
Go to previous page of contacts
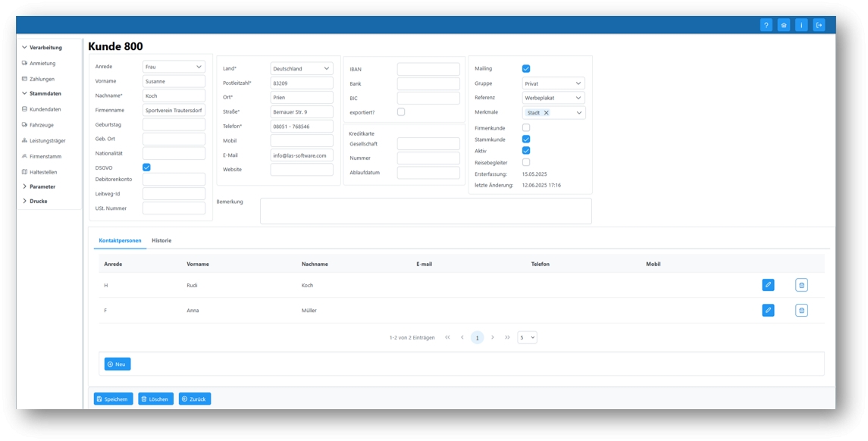(x=462, y=337)
